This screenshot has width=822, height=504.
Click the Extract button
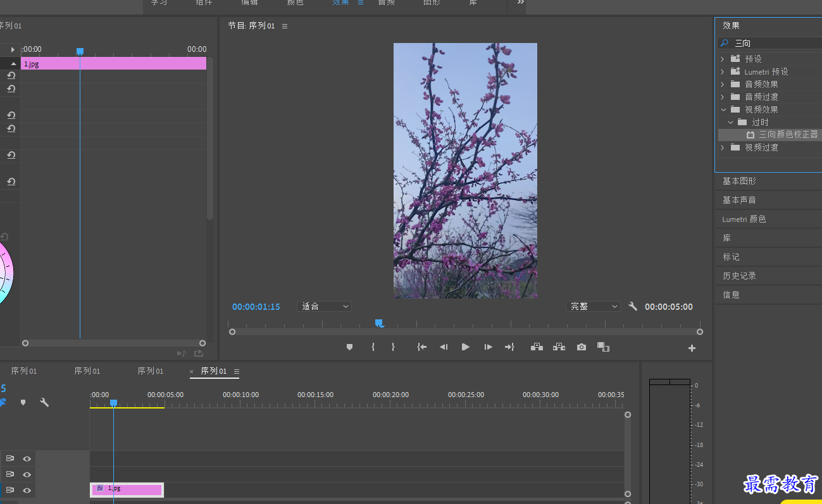(559, 347)
